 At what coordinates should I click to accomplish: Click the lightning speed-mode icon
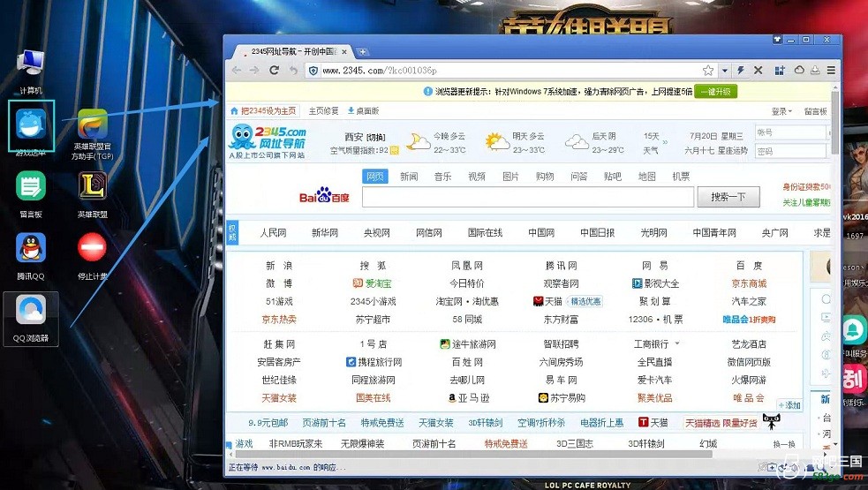pos(740,71)
